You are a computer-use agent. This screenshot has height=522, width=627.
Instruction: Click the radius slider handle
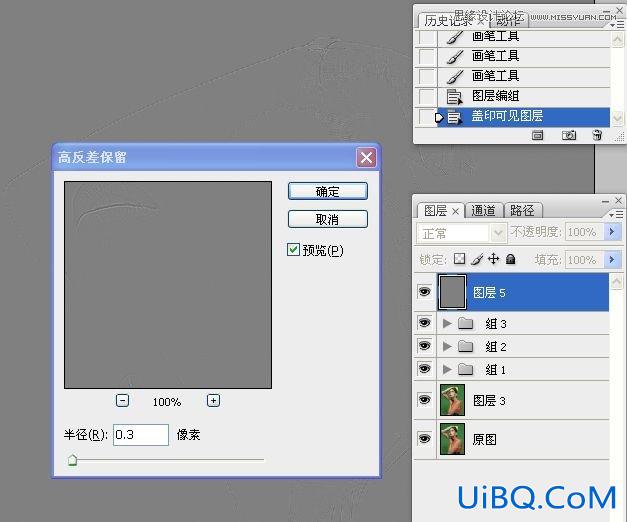coord(72,460)
